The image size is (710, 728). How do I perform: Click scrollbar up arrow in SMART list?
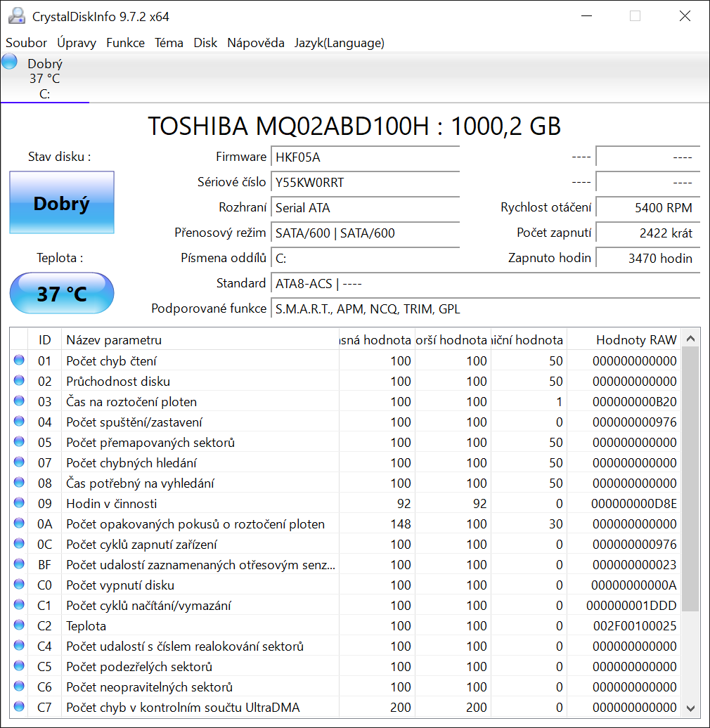tap(690, 339)
